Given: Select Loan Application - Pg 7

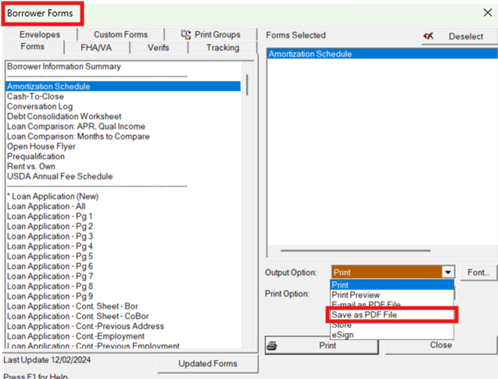Looking at the screenshot, I should [123, 276].
